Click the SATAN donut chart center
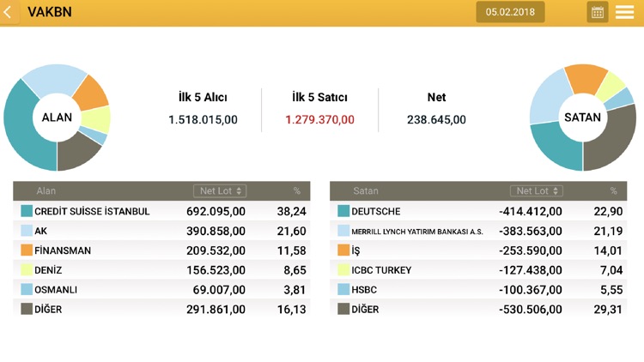 [x=582, y=118]
